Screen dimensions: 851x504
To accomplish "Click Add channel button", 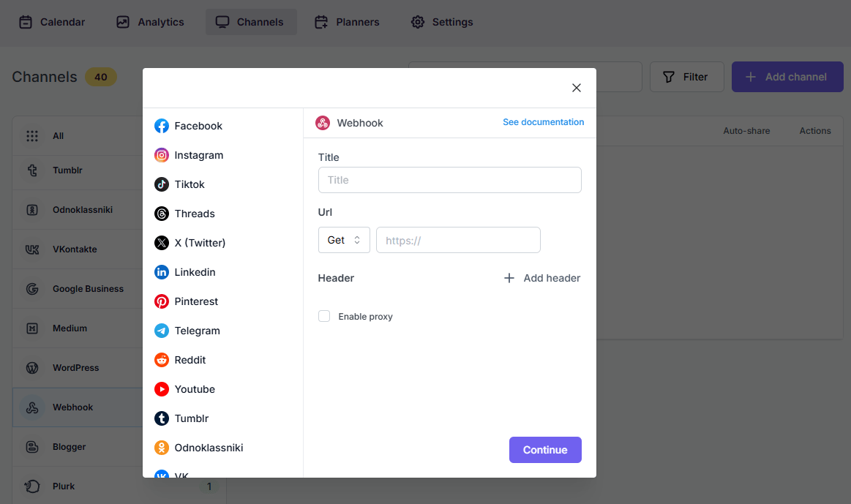I will click(787, 77).
